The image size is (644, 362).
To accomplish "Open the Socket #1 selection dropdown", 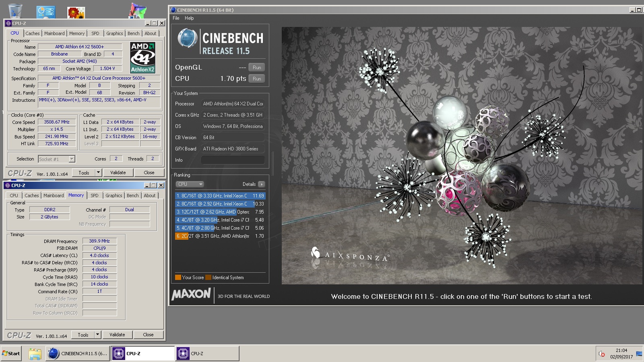I will [x=72, y=159].
